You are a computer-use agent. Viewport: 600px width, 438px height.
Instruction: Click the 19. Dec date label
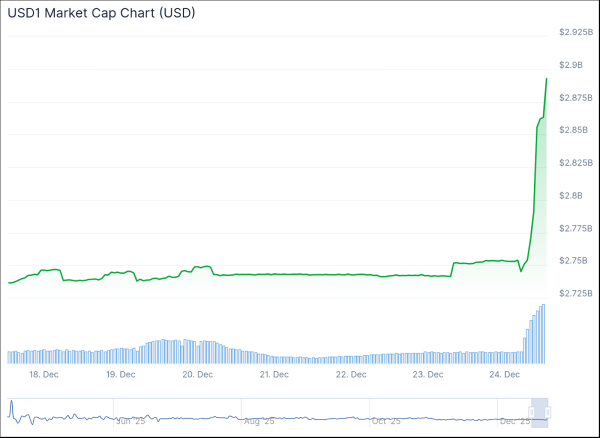120,374
